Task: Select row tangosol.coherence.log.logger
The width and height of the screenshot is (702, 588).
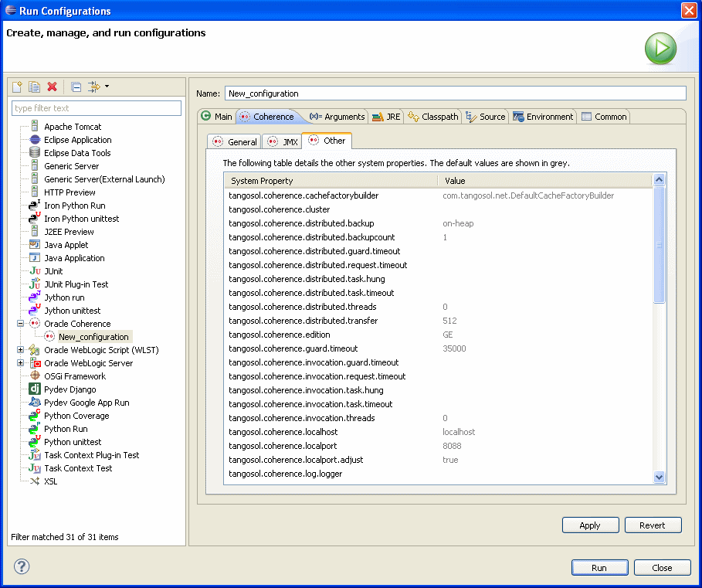Action: (x=439, y=474)
